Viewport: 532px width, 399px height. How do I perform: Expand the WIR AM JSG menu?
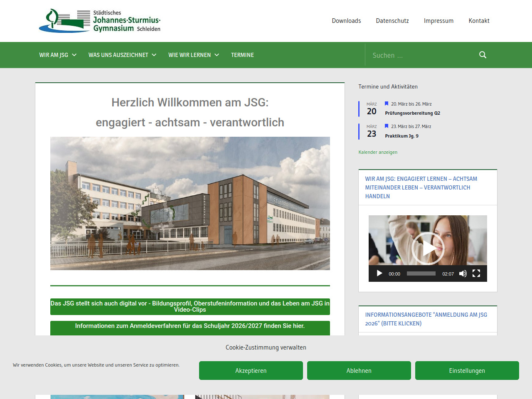(58, 55)
